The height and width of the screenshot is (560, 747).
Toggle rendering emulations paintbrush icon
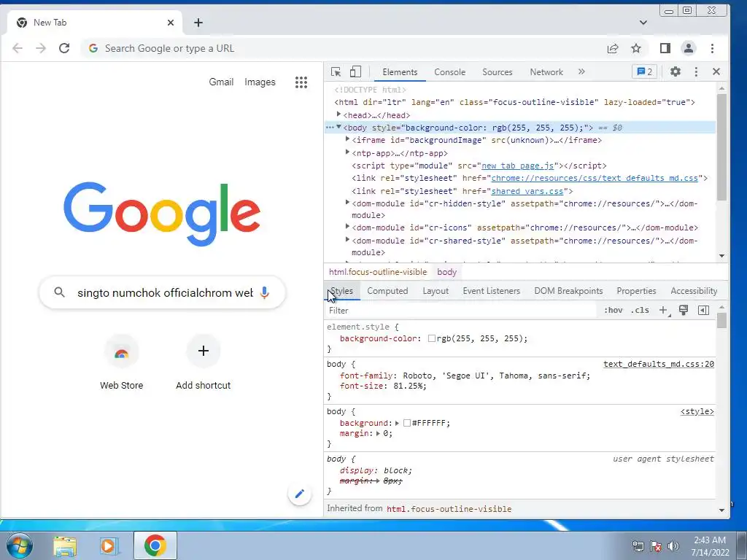(x=684, y=310)
